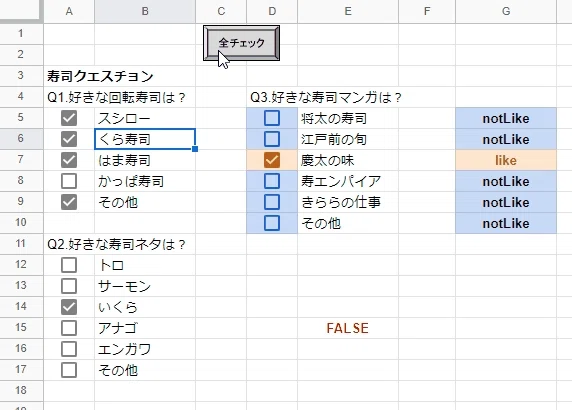Check the Q2 その他 checkbox in row 17
The image size is (572, 410).
(x=69, y=370)
